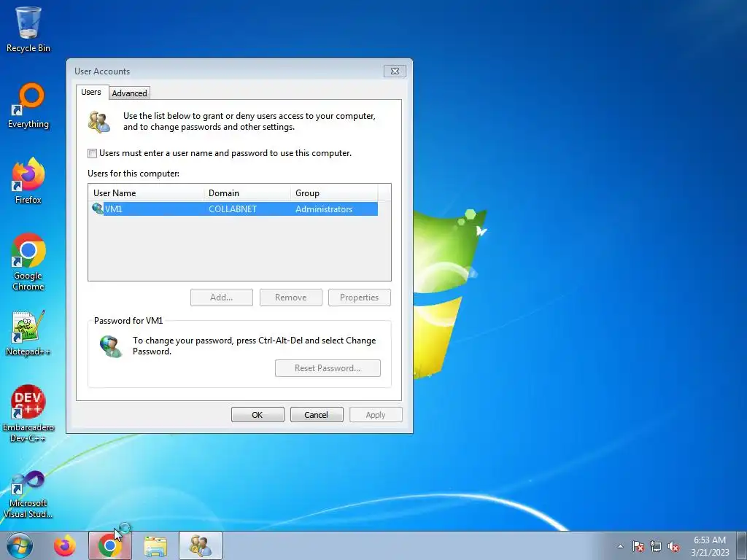Screen dimensions: 747x560
Task: Click the Apply button
Action: (x=376, y=415)
